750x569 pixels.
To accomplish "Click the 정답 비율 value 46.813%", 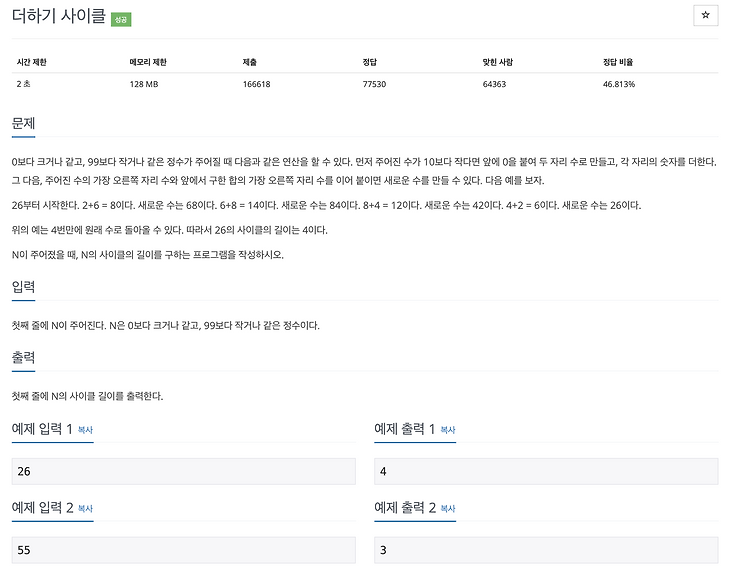I will pos(619,84).
